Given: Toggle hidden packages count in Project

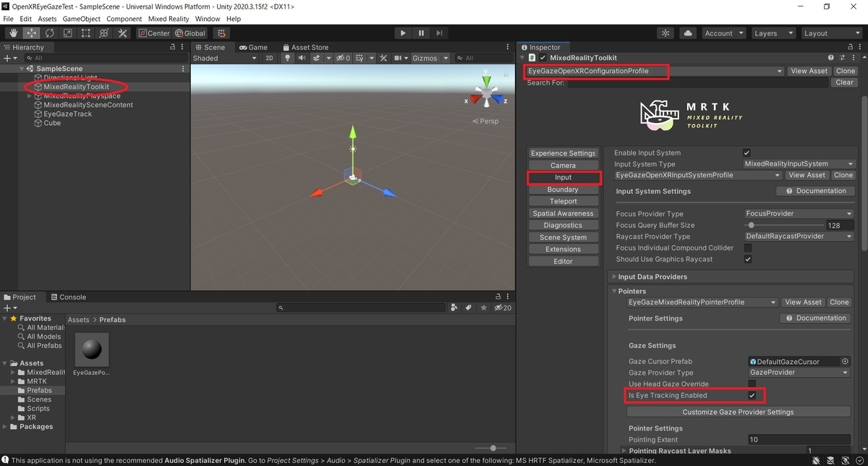Looking at the screenshot, I should [503, 308].
